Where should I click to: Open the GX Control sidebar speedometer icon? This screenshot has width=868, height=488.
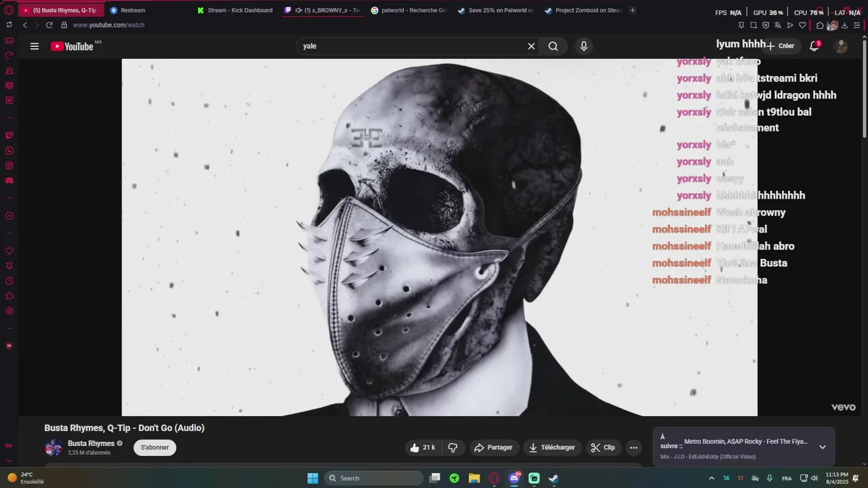click(x=9, y=56)
